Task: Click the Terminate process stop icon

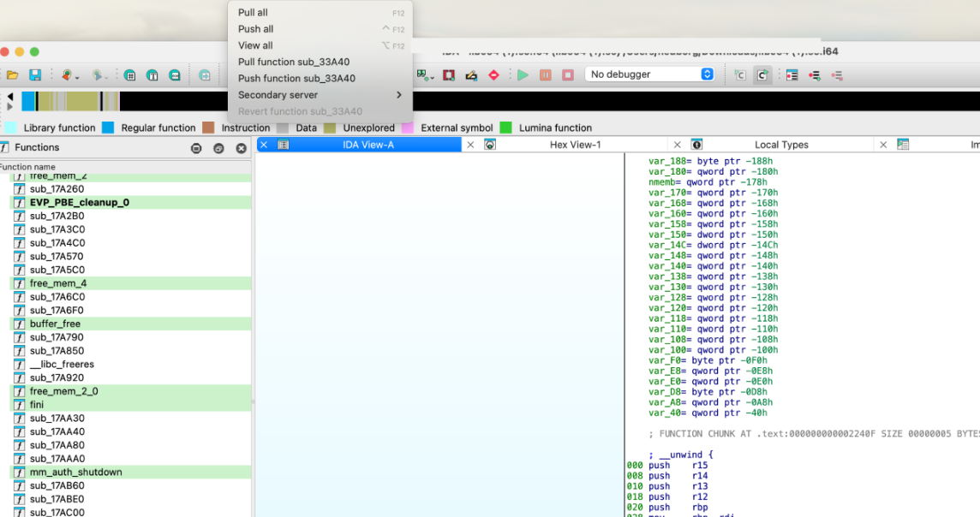Action: click(567, 75)
